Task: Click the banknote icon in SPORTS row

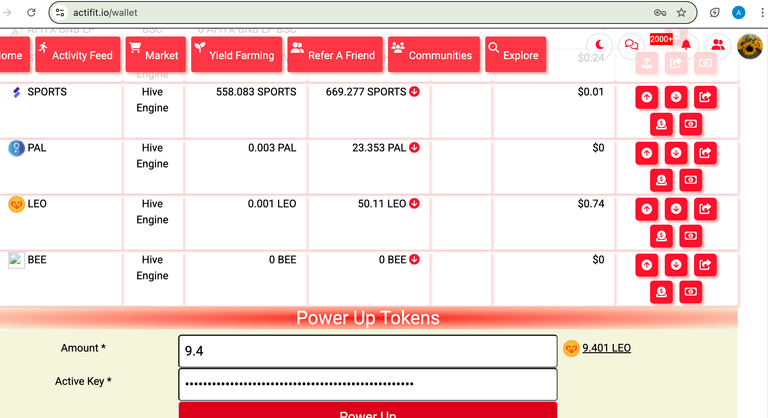Action: pyautogui.click(x=691, y=124)
